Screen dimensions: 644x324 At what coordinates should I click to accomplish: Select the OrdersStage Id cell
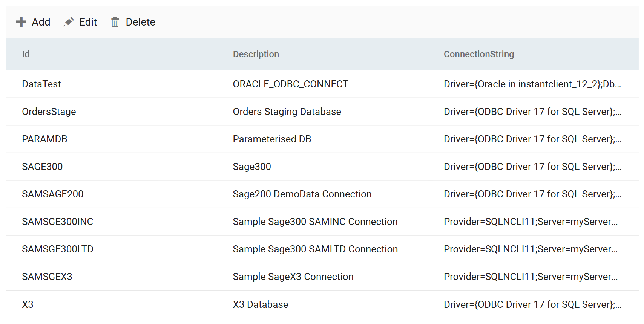pos(49,112)
